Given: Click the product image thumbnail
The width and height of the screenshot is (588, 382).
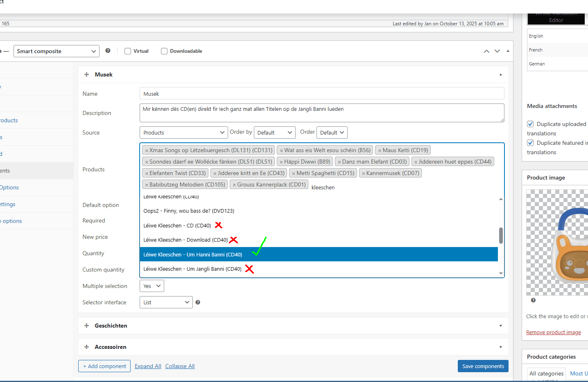Looking at the screenshot, I should (x=557, y=242).
